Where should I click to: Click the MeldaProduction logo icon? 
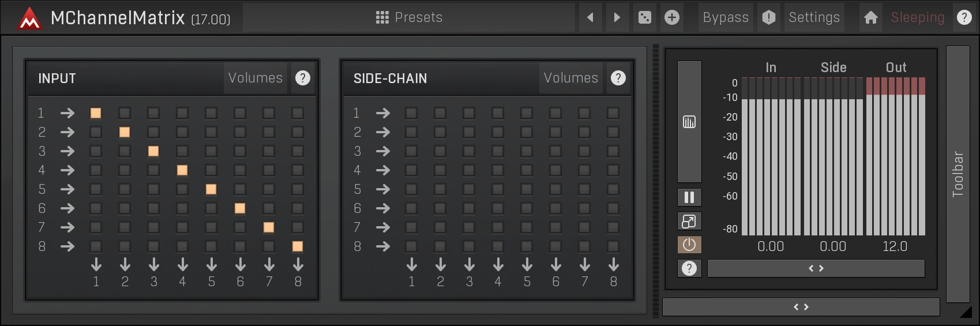[x=29, y=18]
